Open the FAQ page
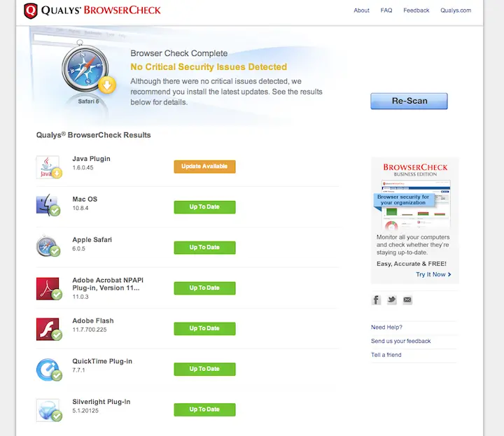This screenshot has width=504, height=436. (386, 10)
